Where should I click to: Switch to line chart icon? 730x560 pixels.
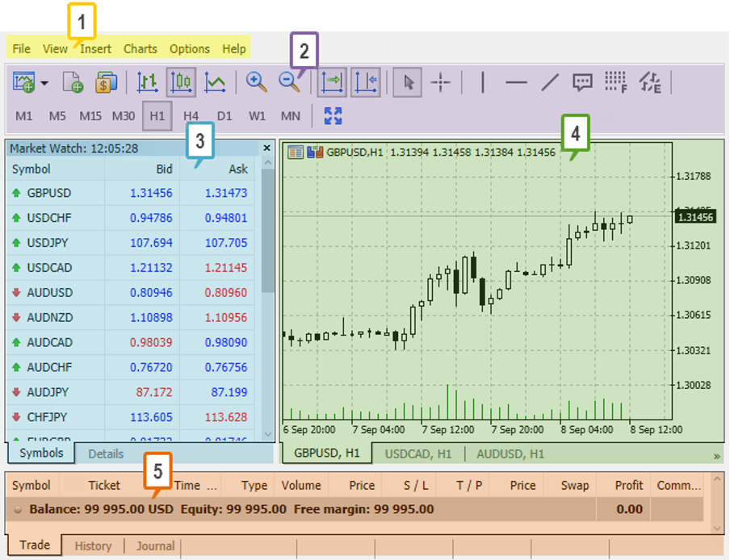click(215, 82)
